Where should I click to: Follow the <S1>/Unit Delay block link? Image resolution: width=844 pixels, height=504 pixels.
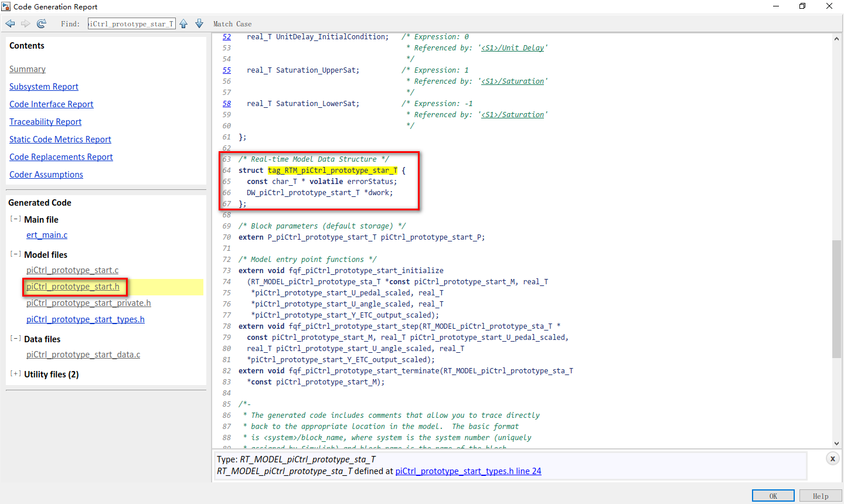[x=513, y=48]
